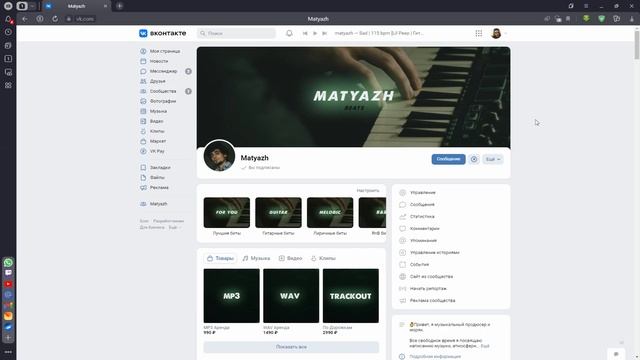Viewport: 640px width, 360px height.
Task: Switch to Музыка tab in content block
Action: [x=256, y=258]
